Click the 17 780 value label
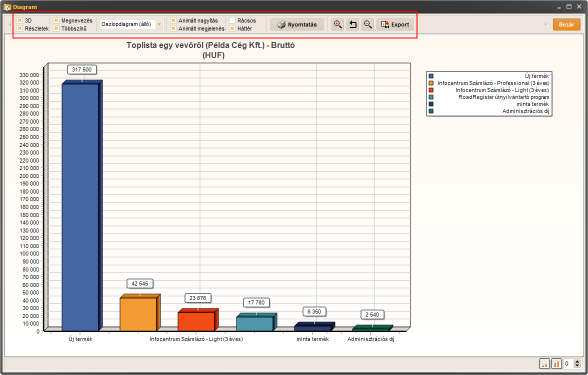588x375 pixels. (x=256, y=302)
